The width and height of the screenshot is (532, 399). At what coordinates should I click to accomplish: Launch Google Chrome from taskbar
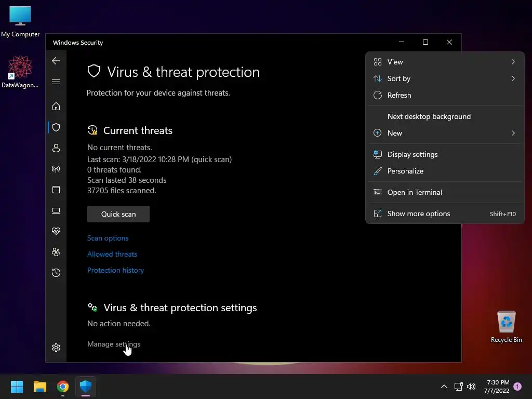click(63, 387)
